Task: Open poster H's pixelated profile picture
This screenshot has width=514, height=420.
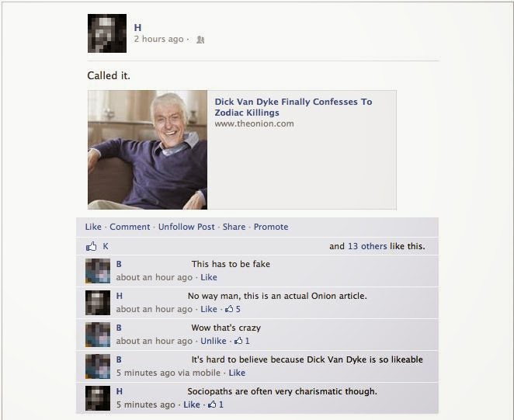Action: tap(107, 33)
